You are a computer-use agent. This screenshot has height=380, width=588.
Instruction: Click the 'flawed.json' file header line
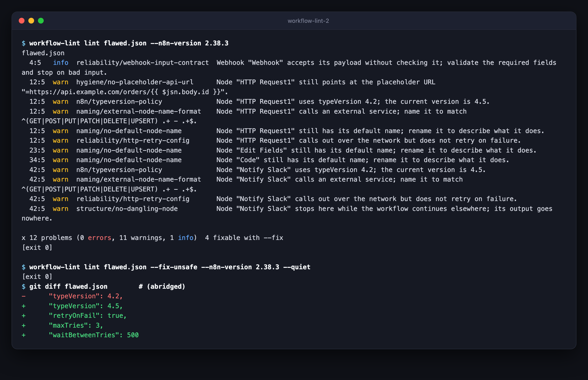click(43, 53)
